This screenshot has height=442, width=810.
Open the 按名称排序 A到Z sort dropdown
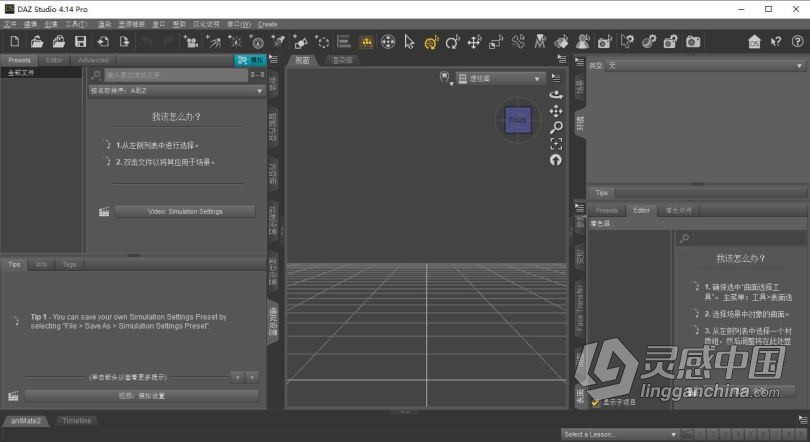177,91
